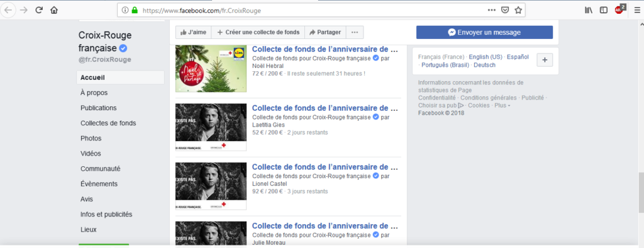Open Collectes de fonds in the sidebar
Image resolution: width=644 pixels, height=248 pixels.
[x=108, y=123]
